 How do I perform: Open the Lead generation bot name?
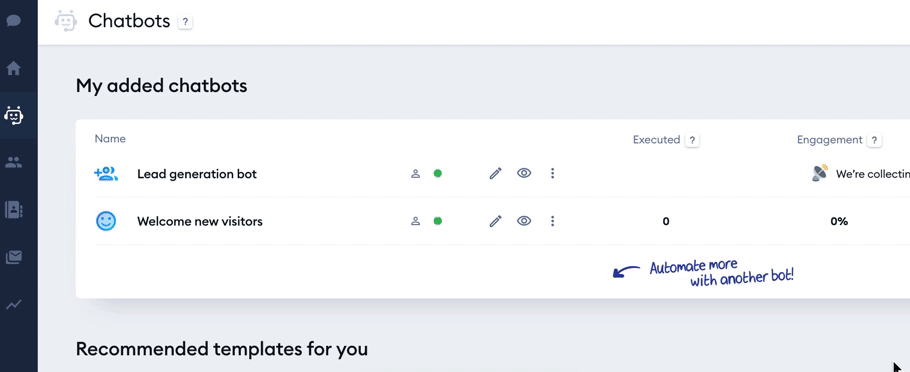[197, 174]
